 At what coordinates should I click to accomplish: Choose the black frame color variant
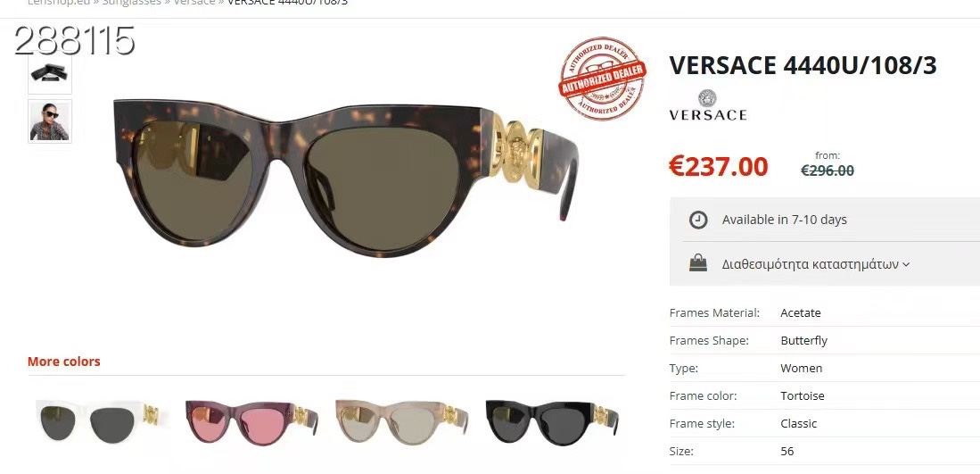(x=552, y=423)
